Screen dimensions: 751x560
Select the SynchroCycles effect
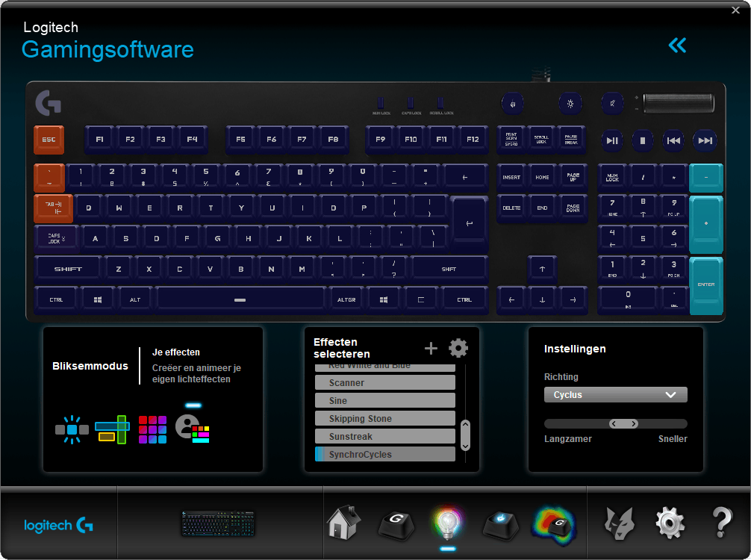(385, 454)
